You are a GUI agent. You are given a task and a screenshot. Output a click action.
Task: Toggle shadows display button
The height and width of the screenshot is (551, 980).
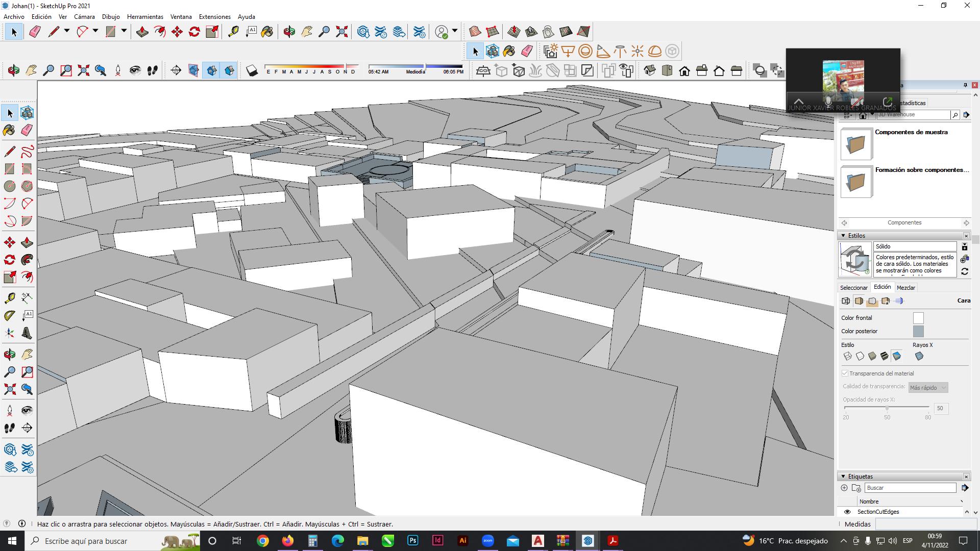[x=252, y=70]
